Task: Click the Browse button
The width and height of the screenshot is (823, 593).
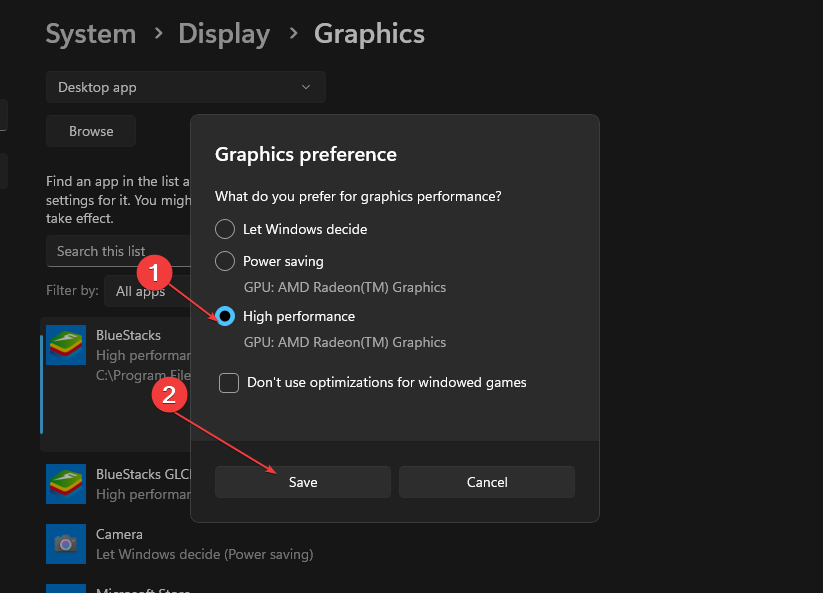Action: (x=90, y=130)
